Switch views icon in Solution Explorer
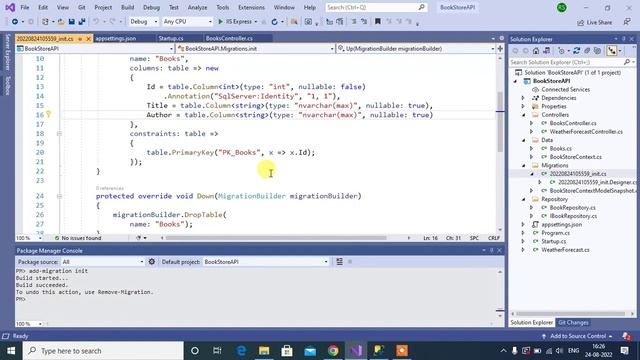640x360 pixels. [x=547, y=51]
